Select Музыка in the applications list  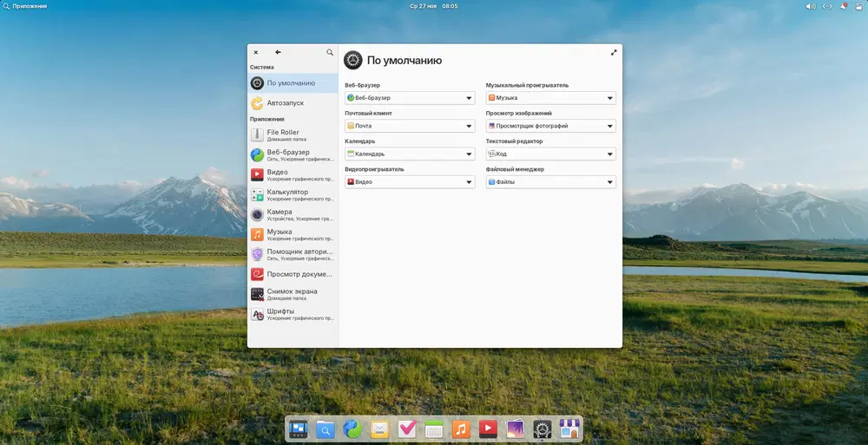pyautogui.click(x=293, y=235)
